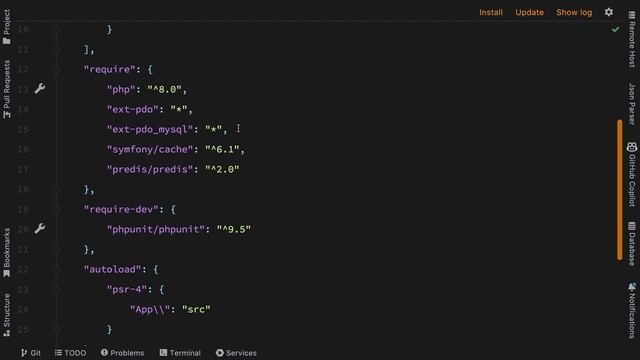The height and width of the screenshot is (360, 640).
Task: Open the TODO tool window tab
Action: pos(70,353)
